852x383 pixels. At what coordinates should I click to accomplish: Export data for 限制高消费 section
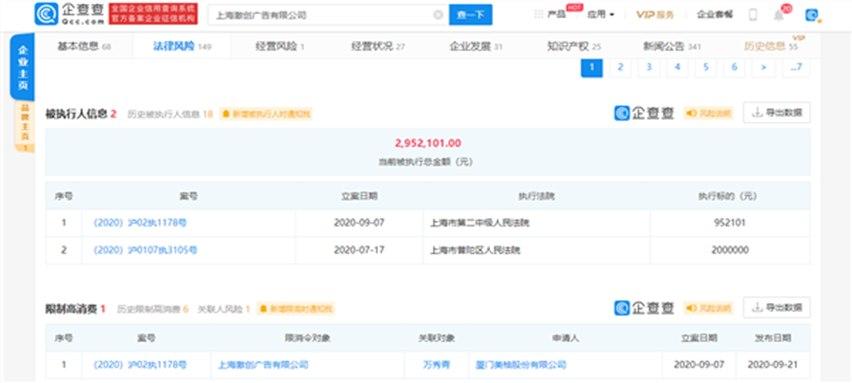pos(776,307)
